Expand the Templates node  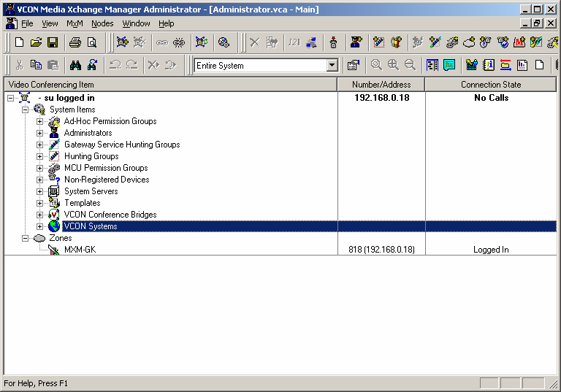(x=39, y=203)
